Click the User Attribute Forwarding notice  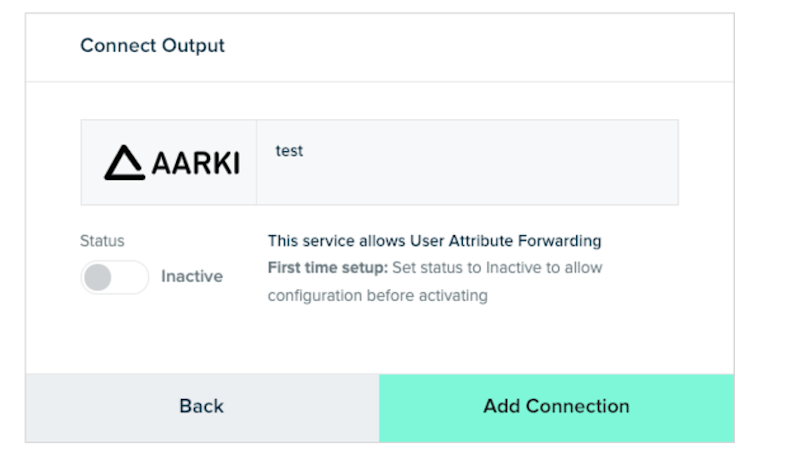434,241
